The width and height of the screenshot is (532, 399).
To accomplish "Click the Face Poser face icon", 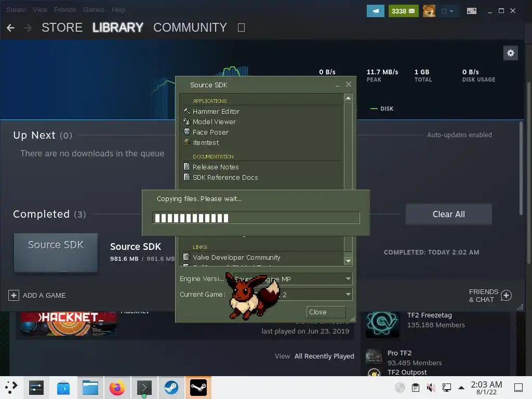I will tap(187, 131).
